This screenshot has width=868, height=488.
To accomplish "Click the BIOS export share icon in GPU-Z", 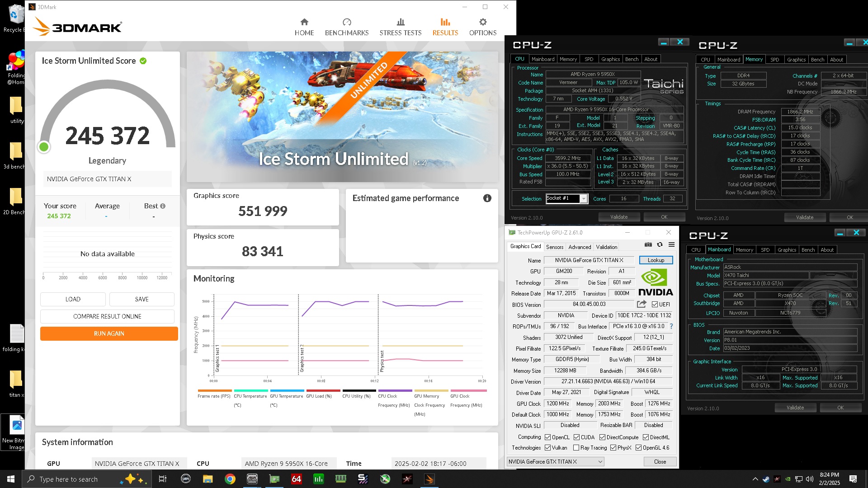I will point(642,304).
